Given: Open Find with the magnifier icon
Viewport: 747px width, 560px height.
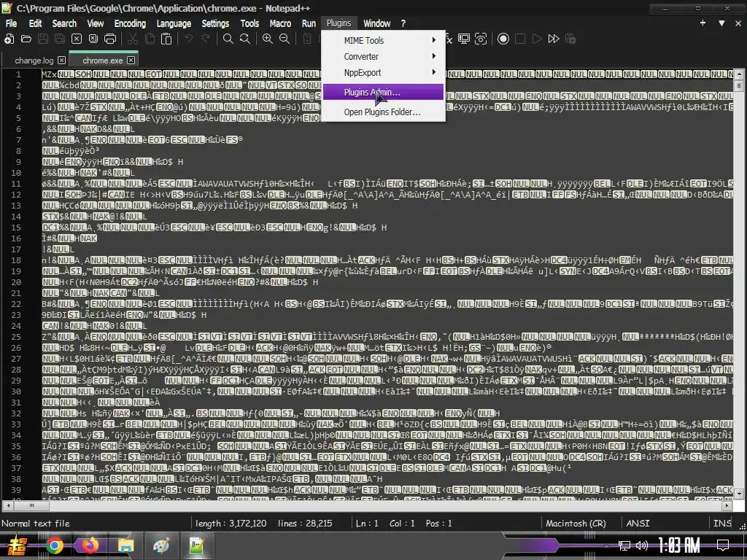Looking at the screenshot, I should (x=228, y=39).
